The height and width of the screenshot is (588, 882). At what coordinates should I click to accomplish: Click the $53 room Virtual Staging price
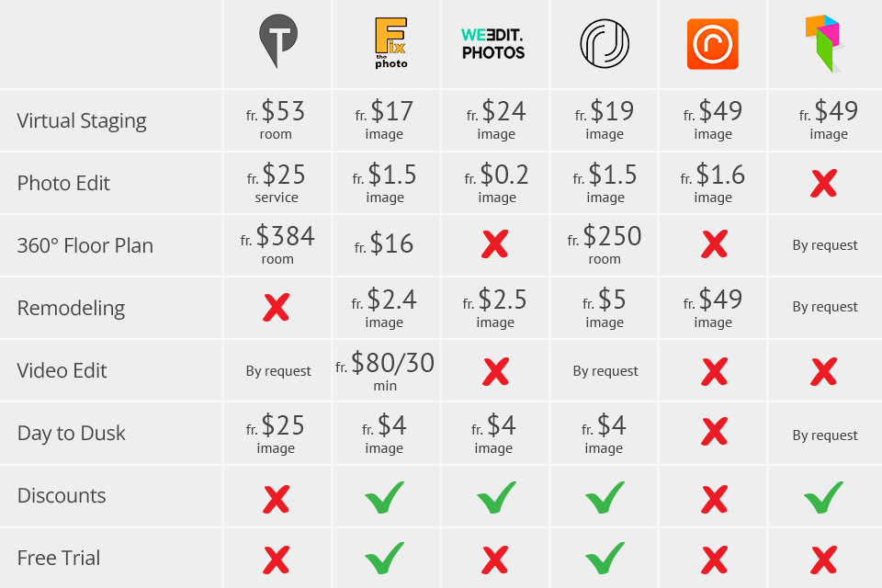click(277, 120)
